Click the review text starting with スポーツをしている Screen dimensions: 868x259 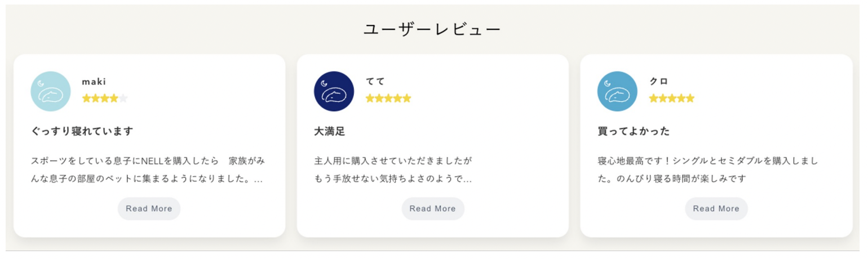[148, 170]
